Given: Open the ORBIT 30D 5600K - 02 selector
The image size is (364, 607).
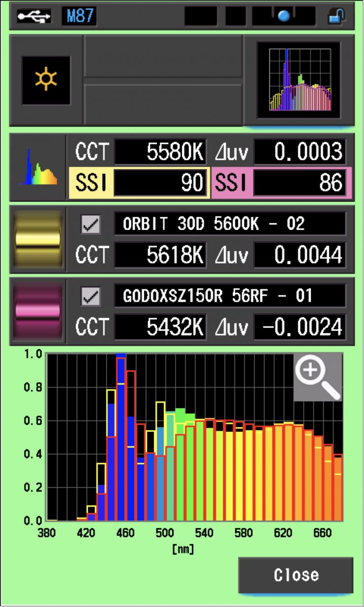Looking at the screenshot, I should point(230,224).
